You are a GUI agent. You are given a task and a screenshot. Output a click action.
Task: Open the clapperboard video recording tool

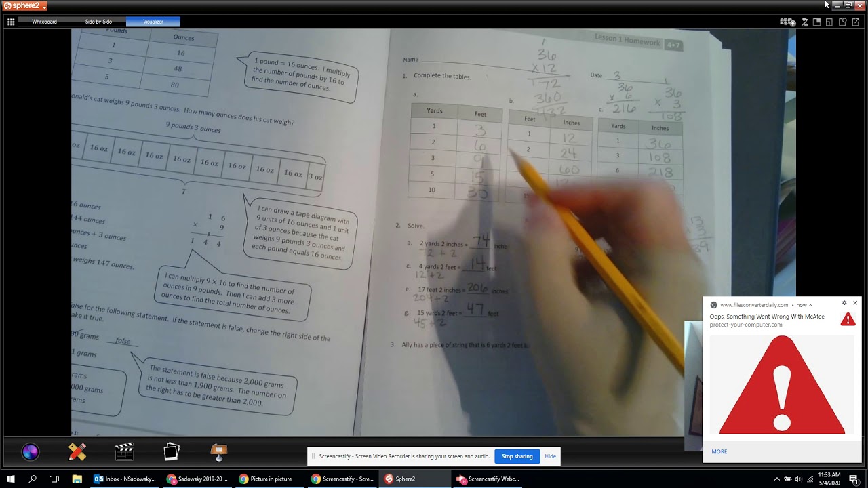click(x=124, y=452)
